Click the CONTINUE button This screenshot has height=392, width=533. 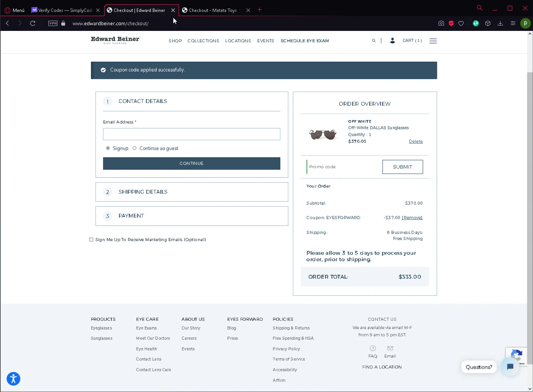pyautogui.click(x=192, y=163)
